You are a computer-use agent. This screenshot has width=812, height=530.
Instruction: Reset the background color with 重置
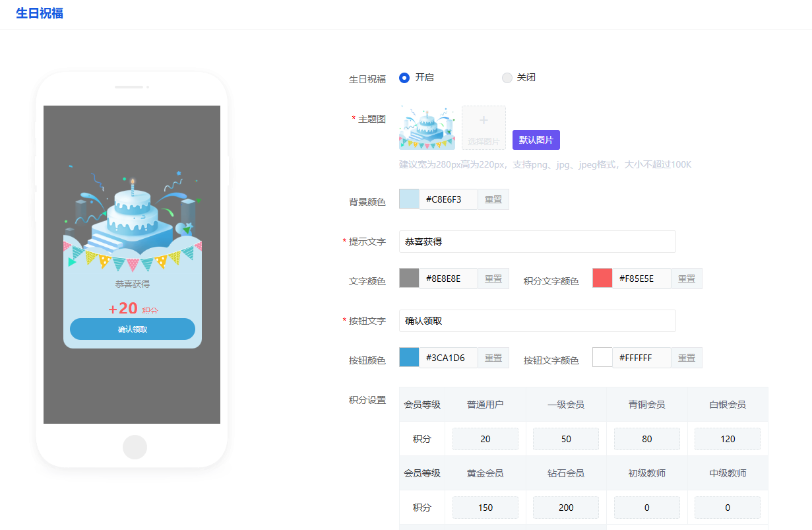[x=493, y=199]
